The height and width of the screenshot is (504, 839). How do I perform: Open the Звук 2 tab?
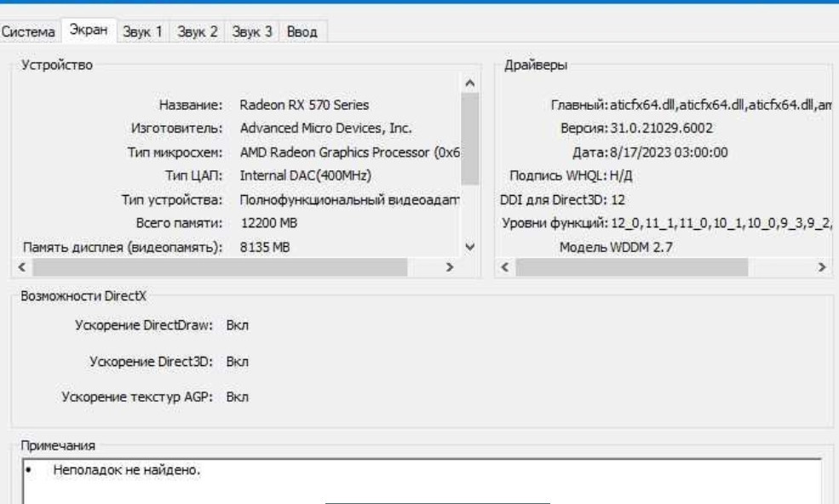click(197, 32)
